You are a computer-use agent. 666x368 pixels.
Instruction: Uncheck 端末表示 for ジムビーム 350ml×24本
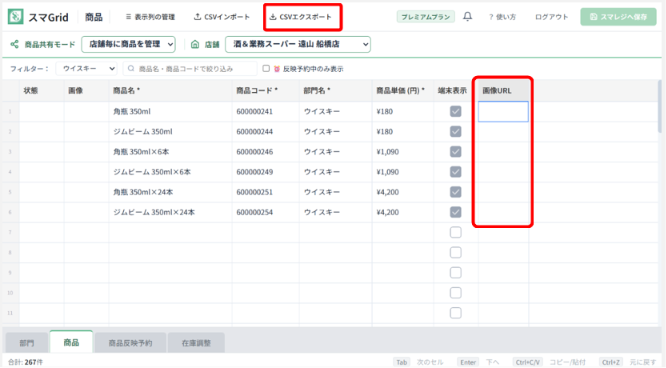coord(455,212)
